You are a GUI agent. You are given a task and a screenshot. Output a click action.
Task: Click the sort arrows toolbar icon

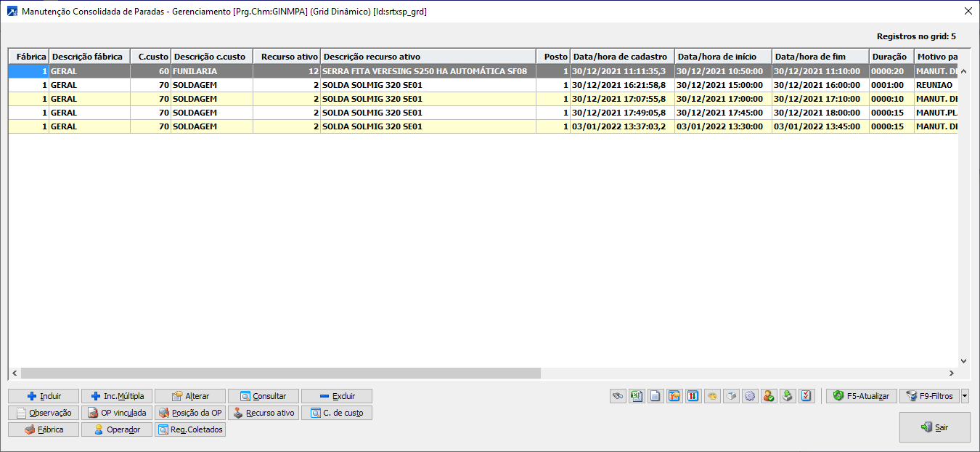693,396
